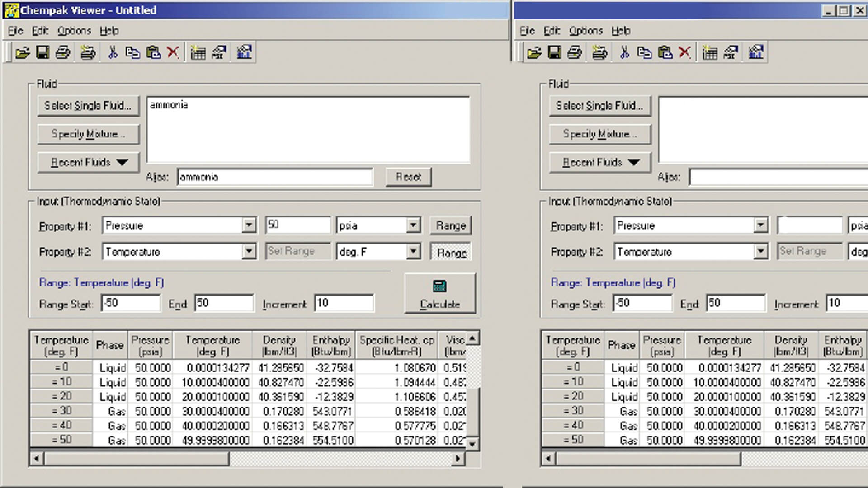Click the Copy icon in right window toolbar
The width and height of the screenshot is (868, 488).
[x=644, y=53]
